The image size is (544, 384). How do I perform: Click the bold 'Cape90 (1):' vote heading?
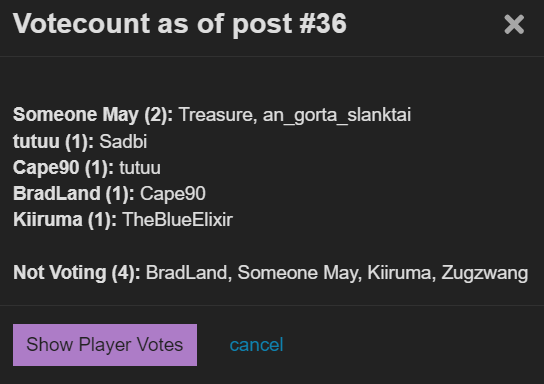pyautogui.click(x=63, y=168)
